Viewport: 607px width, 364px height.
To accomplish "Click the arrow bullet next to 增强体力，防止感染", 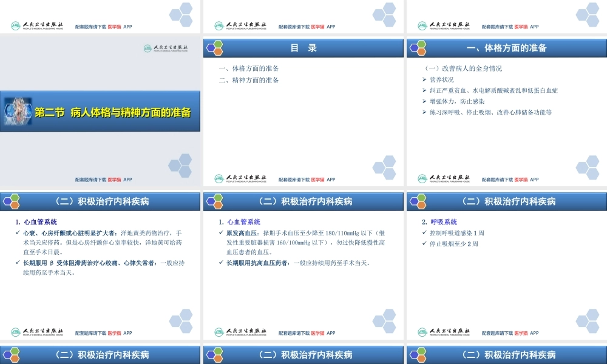I will point(424,101).
